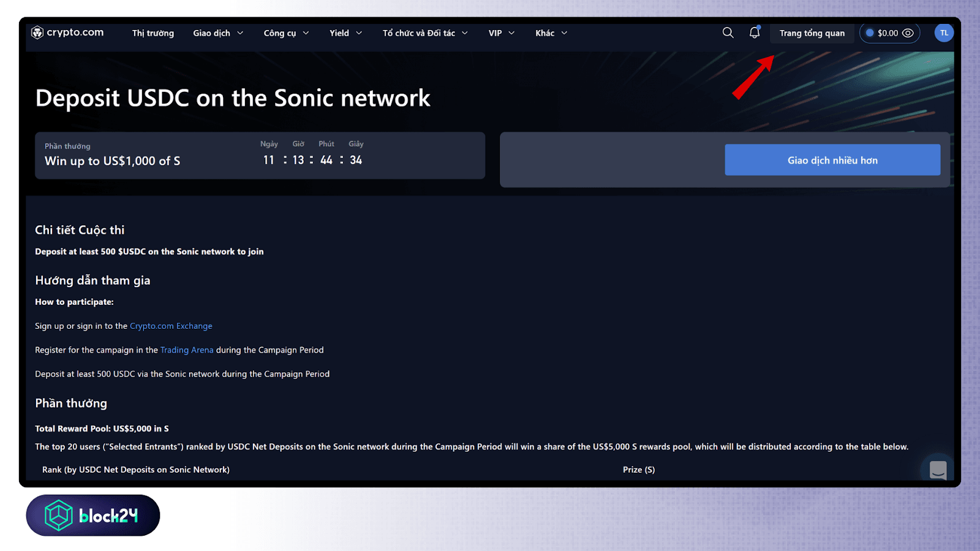Expand the Yield dropdown

[345, 33]
